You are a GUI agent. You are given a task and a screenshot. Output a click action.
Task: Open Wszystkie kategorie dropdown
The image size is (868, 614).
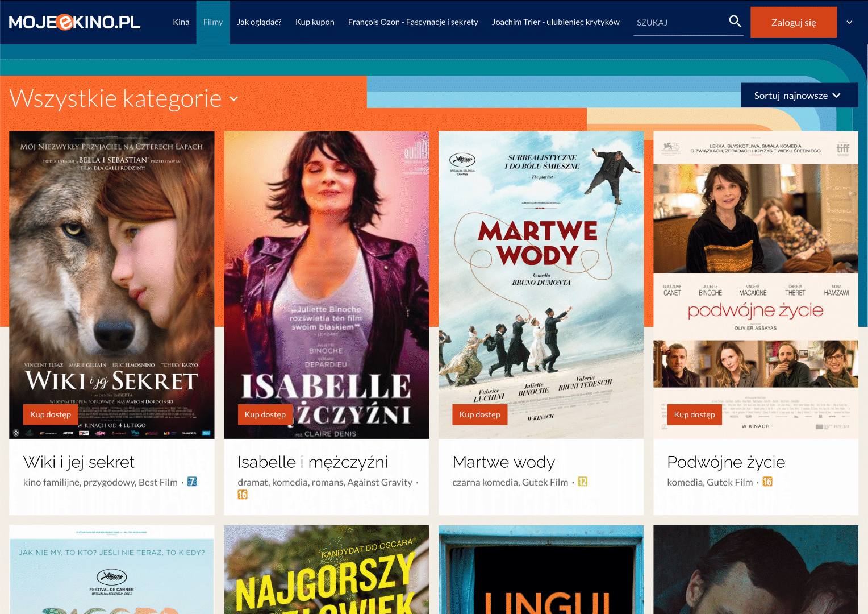124,99
